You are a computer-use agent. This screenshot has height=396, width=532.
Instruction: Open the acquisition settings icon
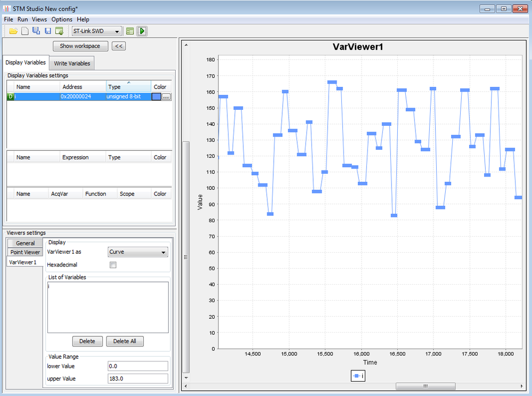(130, 31)
